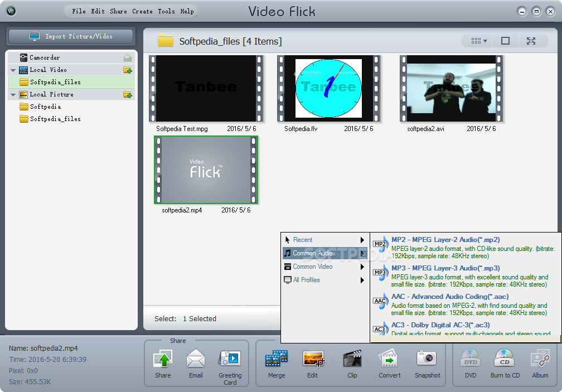Expand the Common Audio submenu arrow
This screenshot has height=392, width=562.
tap(362, 253)
